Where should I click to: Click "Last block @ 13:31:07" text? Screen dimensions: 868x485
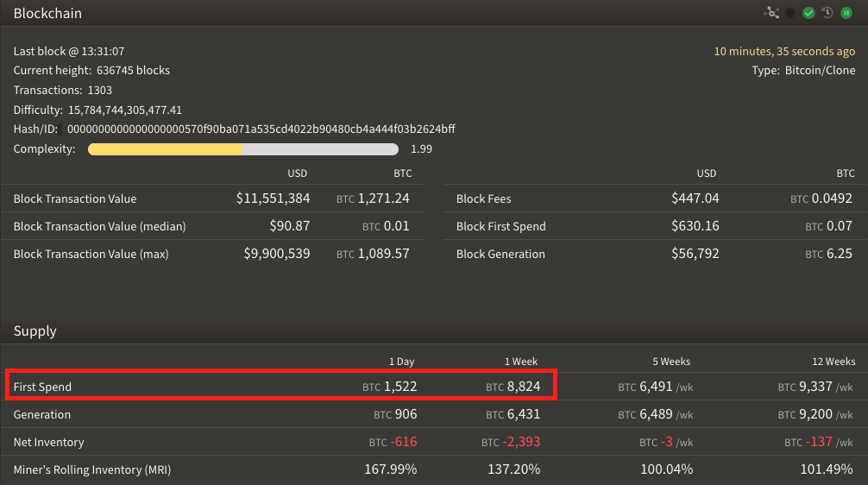(69, 52)
